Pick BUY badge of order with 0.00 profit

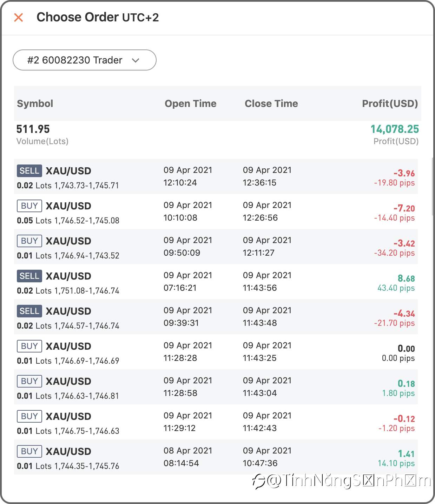(29, 346)
